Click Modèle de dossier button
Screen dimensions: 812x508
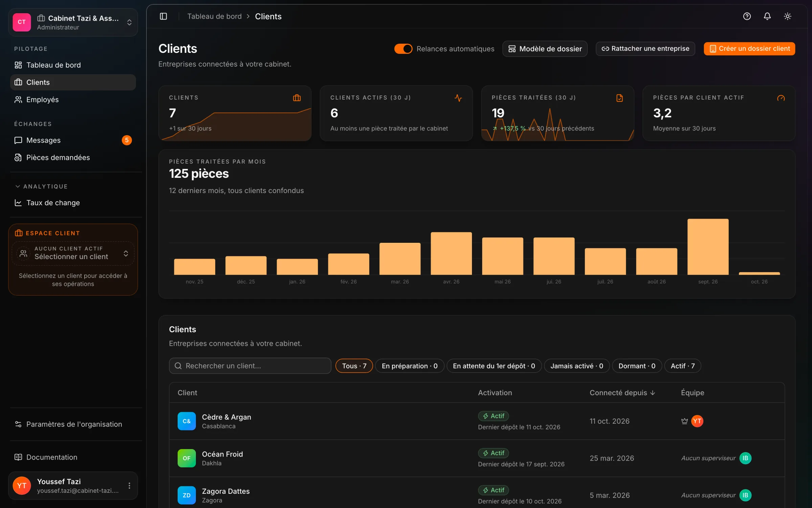(x=545, y=49)
